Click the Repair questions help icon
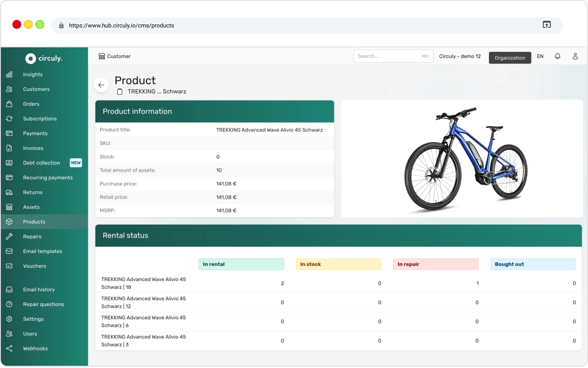The width and height of the screenshot is (588, 368). point(9,304)
